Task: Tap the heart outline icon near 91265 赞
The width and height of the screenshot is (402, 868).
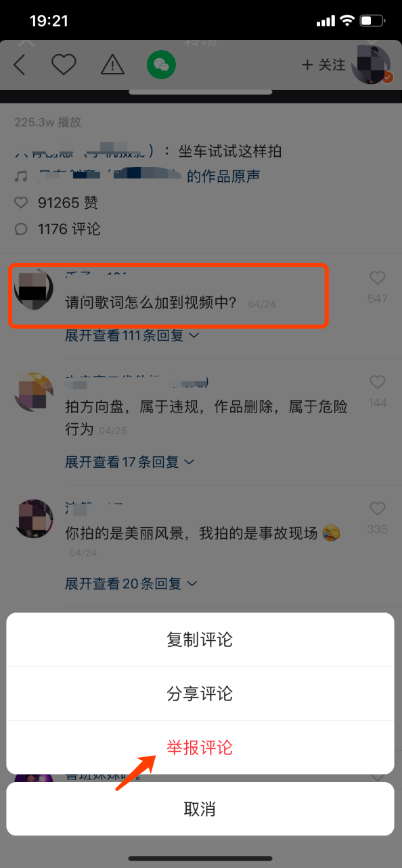Action: 22,203
